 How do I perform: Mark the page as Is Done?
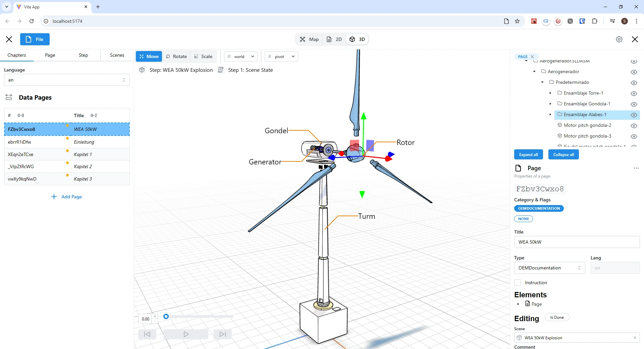tap(557, 317)
